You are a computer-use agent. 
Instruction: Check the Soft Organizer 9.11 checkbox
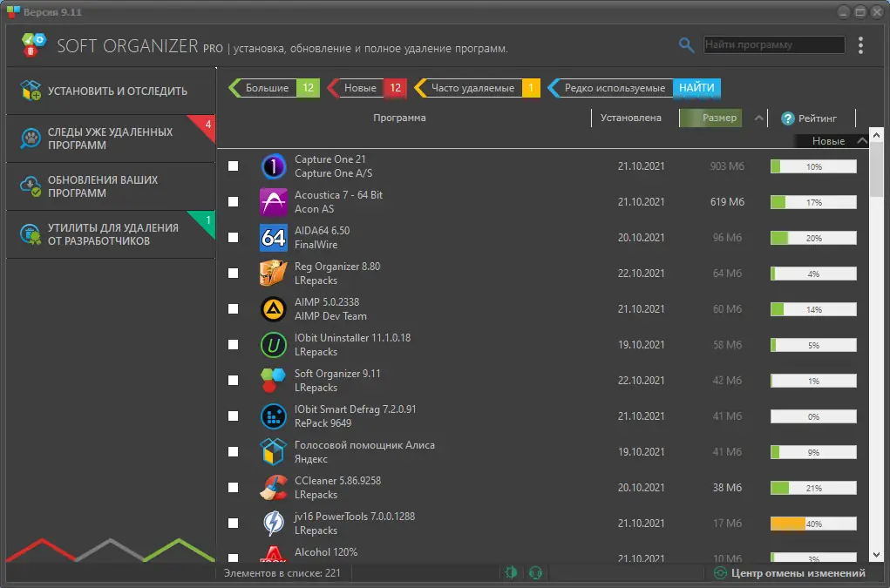[x=234, y=381]
